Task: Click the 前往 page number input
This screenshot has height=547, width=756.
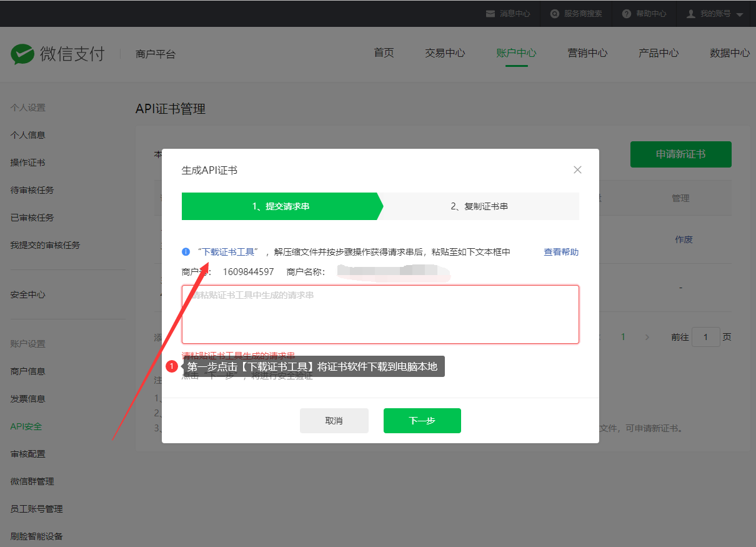Action: 706,337
